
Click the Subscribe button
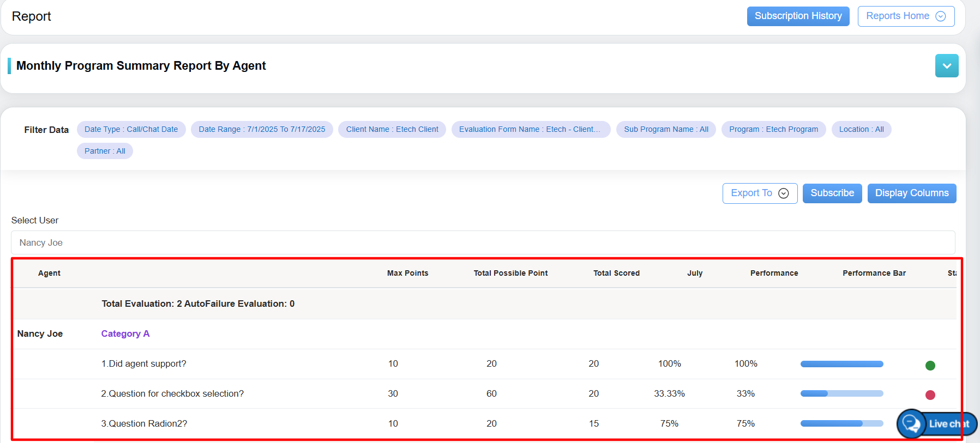coord(832,193)
